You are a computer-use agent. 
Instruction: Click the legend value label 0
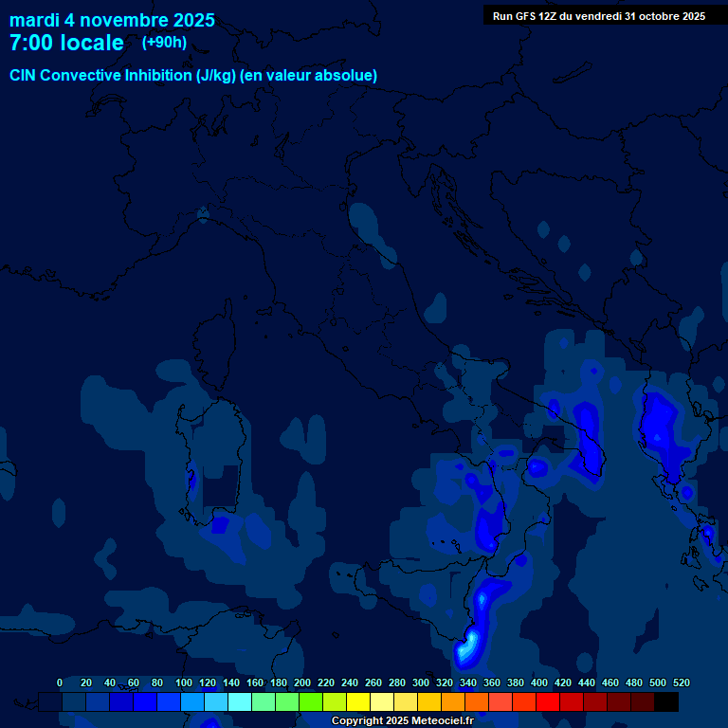(60, 683)
